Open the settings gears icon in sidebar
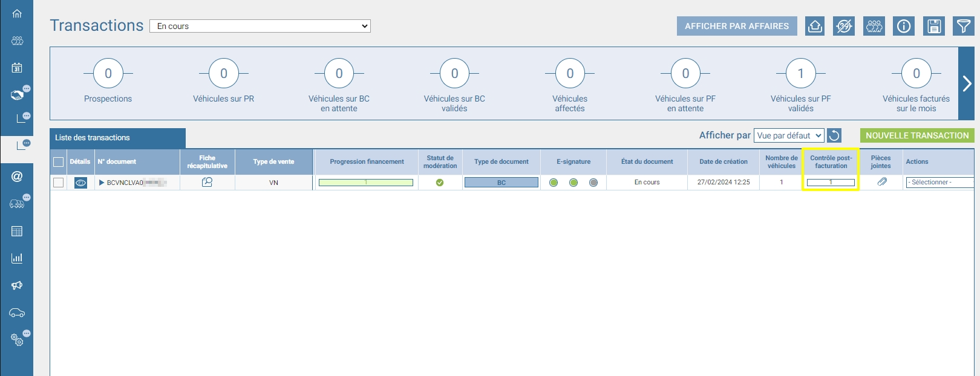This screenshot has height=376, width=980. pyautogui.click(x=17, y=340)
